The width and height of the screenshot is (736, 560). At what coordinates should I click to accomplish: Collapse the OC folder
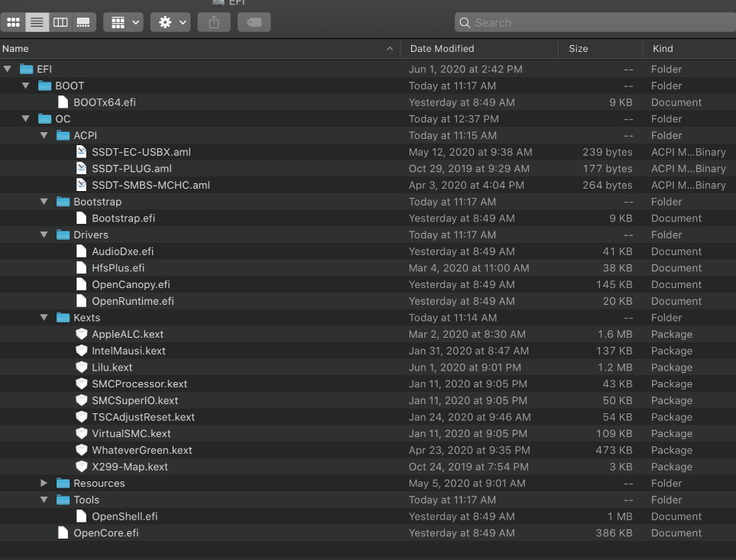[26, 118]
